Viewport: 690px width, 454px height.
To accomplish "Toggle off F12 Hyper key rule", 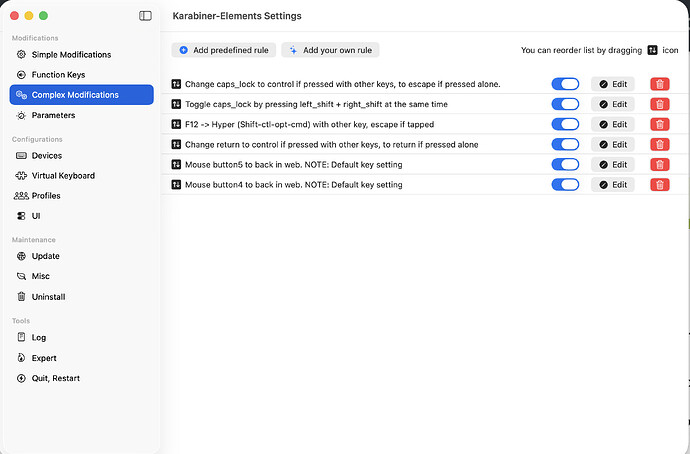I will pos(565,124).
